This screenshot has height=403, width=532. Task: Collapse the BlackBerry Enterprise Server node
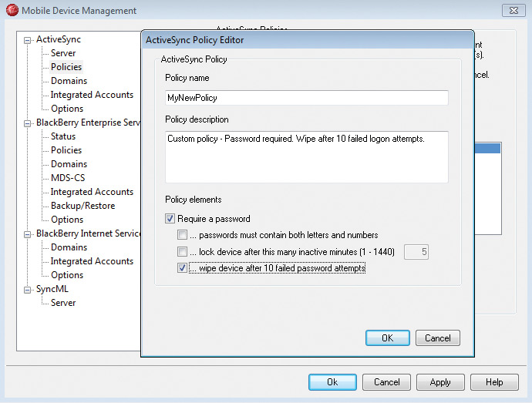[27, 123]
